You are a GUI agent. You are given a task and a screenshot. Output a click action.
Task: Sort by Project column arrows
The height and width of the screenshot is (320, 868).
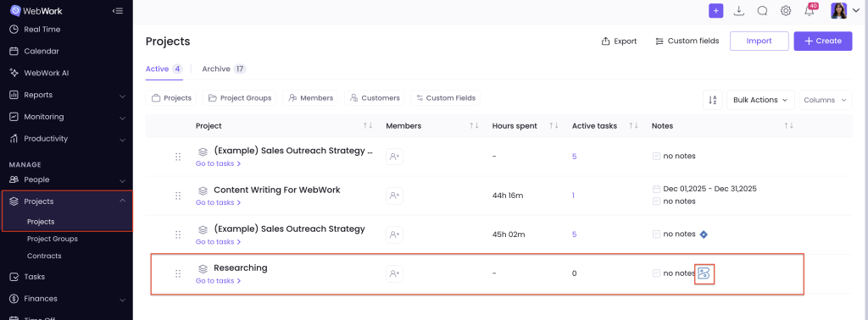(368, 126)
